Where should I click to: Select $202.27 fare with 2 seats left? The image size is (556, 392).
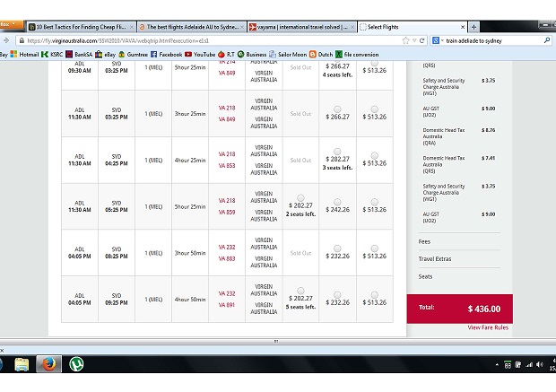coord(300,197)
